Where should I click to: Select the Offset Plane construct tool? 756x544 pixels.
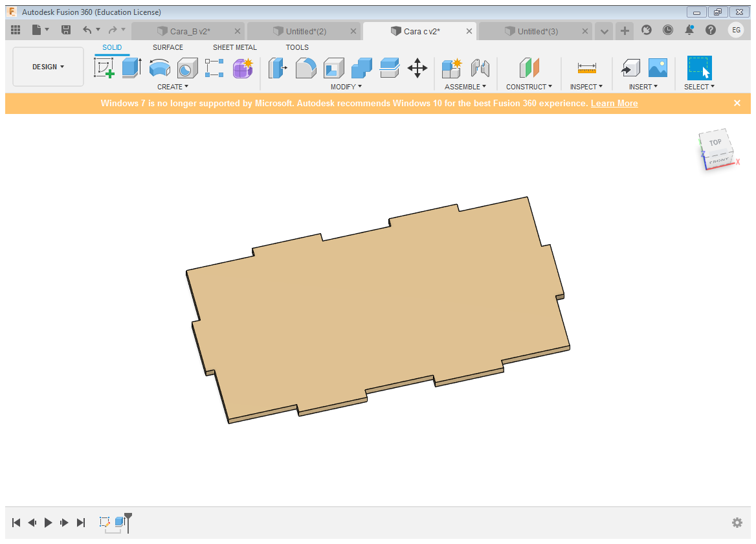click(529, 67)
